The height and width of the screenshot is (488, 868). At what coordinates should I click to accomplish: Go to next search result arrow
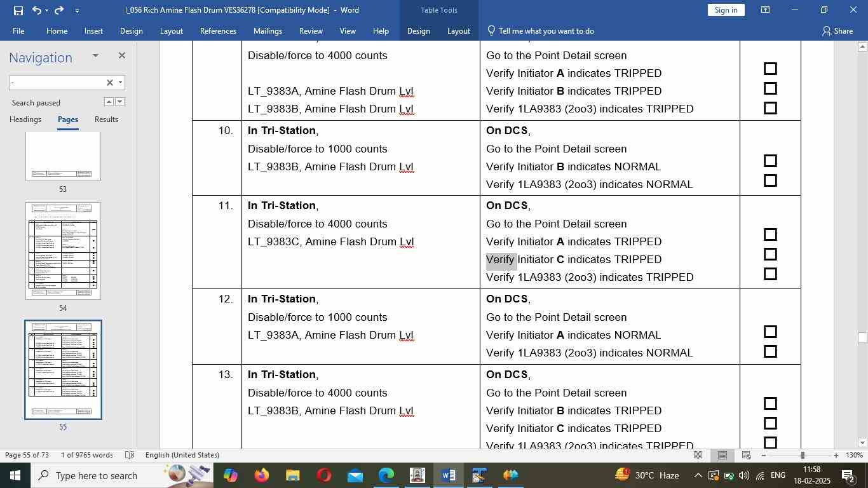pos(119,102)
